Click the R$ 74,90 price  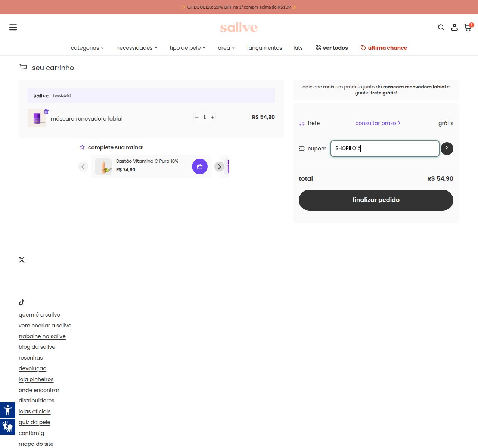(x=126, y=170)
